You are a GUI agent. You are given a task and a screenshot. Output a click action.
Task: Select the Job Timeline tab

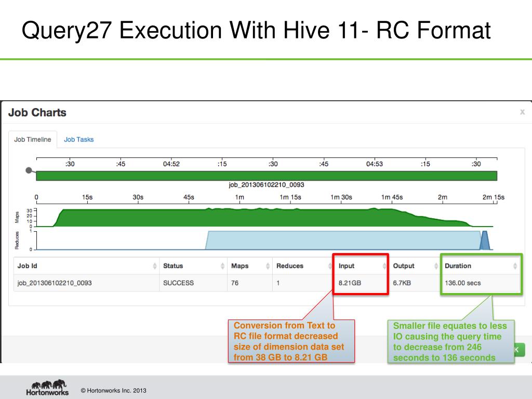tap(33, 139)
